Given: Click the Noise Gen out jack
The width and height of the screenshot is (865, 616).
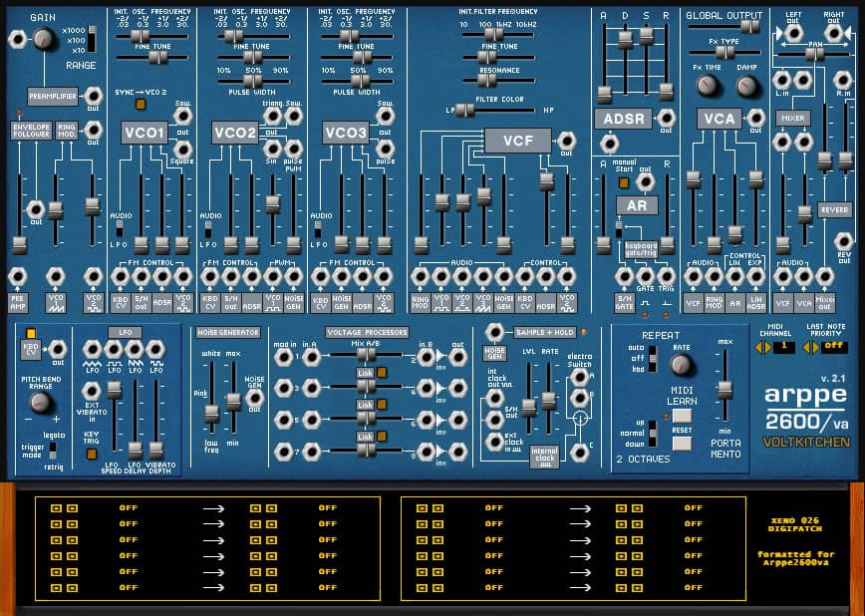Looking at the screenshot, I should pos(255,398).
